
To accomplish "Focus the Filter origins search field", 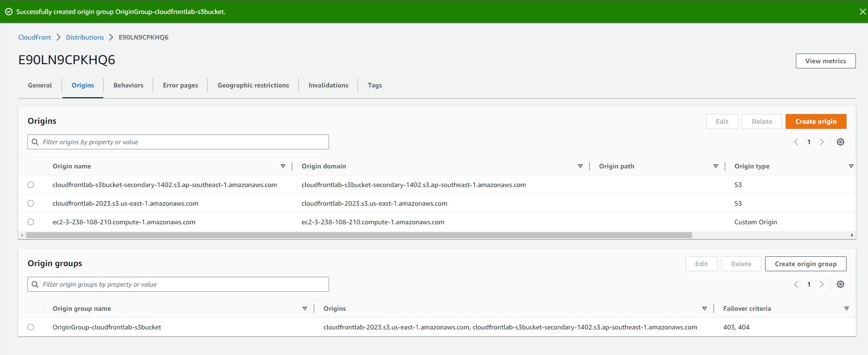I will coord(184,142).
